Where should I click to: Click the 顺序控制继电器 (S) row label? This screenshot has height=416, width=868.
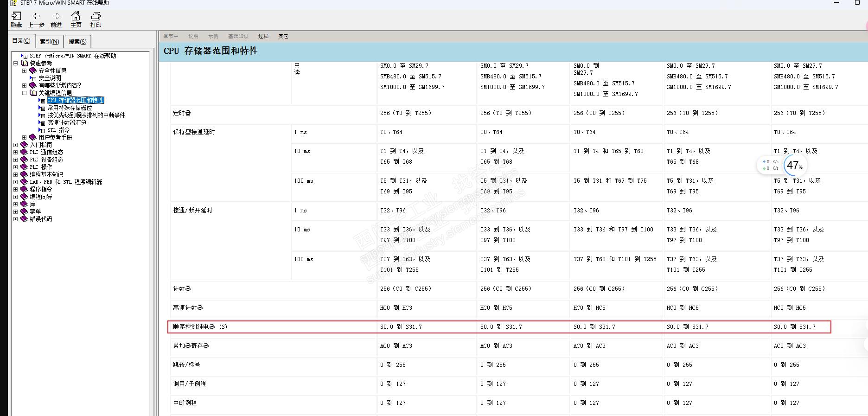coord(200,326)
